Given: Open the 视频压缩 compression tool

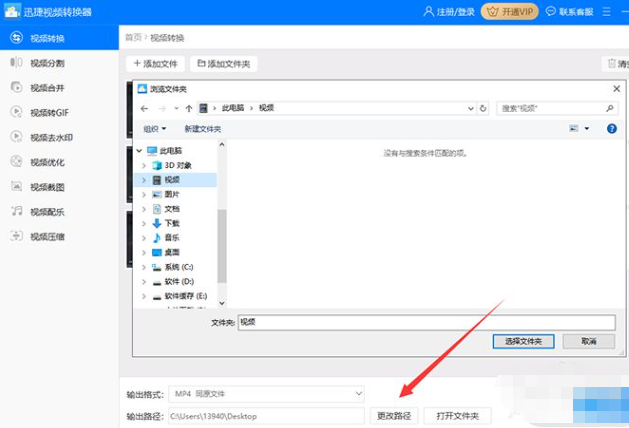Looking at the screenshot, I should tap(46, 236).
